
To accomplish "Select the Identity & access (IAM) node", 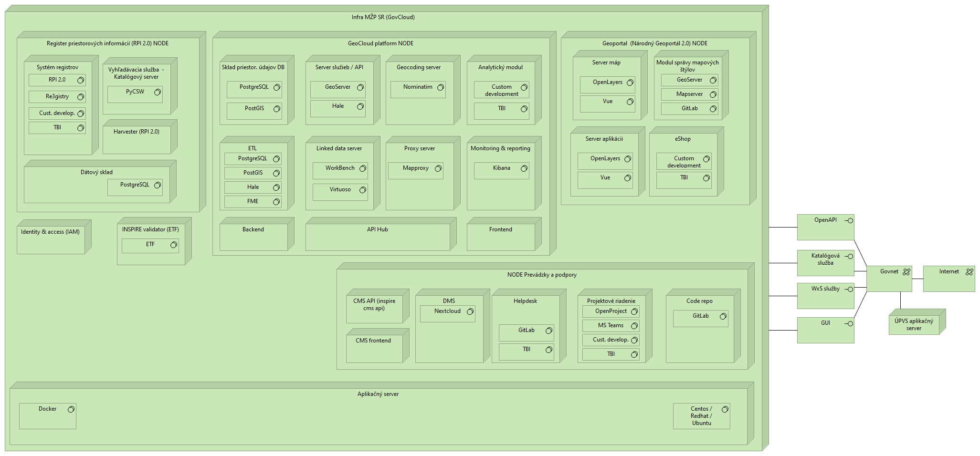I will [54, 237].
